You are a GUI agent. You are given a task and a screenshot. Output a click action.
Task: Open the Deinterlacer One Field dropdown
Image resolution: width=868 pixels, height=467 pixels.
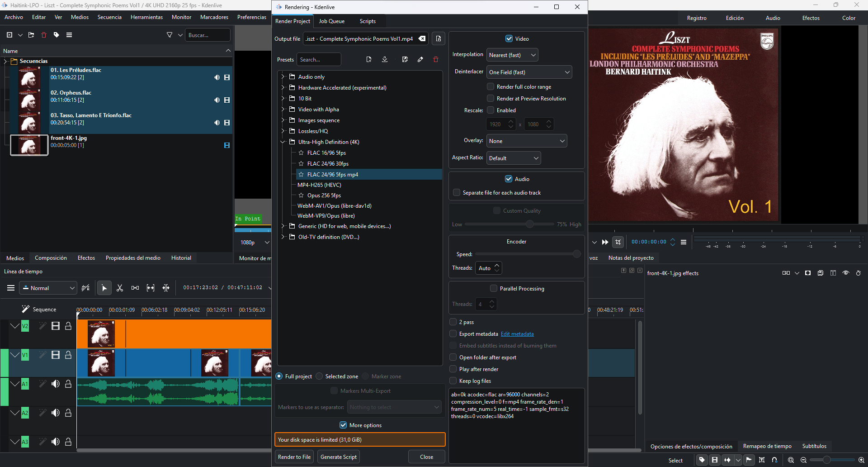pyautogui.click(x=529, y=72)
